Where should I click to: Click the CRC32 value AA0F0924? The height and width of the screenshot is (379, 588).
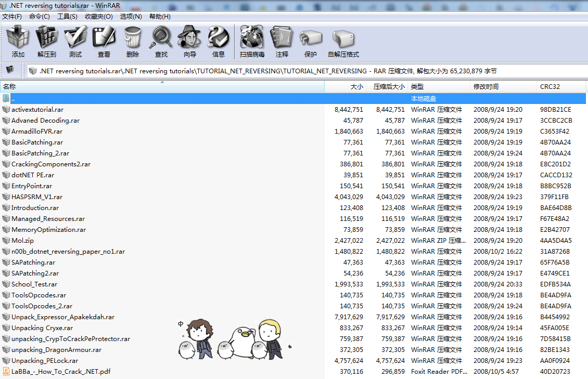tap(555, 360)
